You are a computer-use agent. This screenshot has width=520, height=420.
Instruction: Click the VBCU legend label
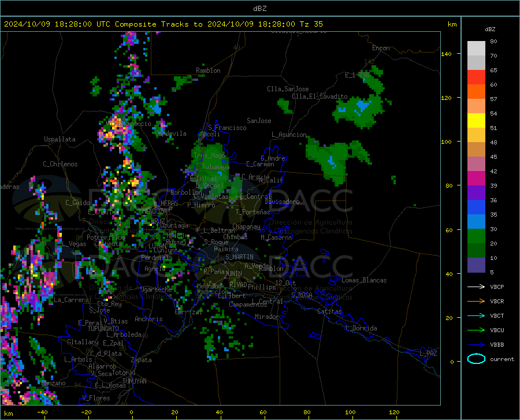[497, 330]
